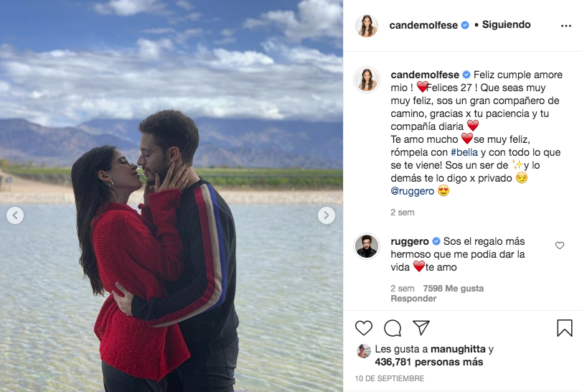This screenshot has height=392, width=582.
Task: Open the 436,781 personas más likes list
Action: pyautogui.click(x=428, y=362)
